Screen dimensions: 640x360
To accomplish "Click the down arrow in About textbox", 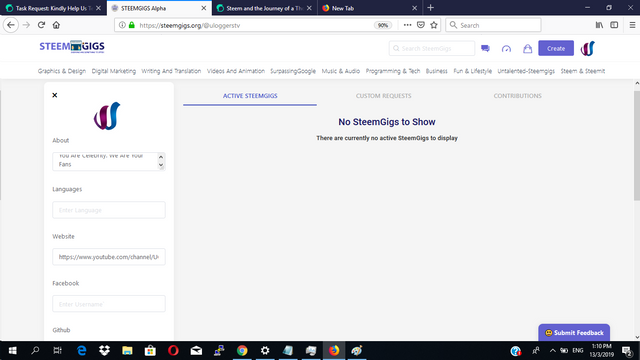I will (x=161, y=165).
